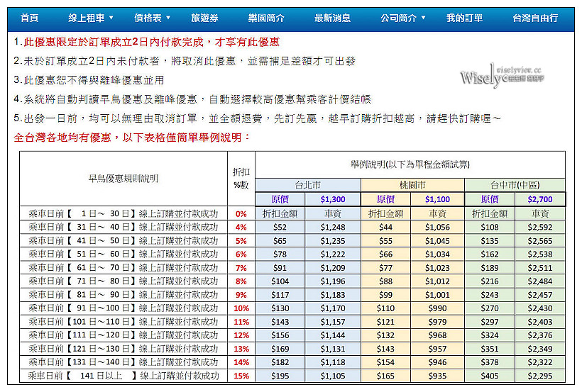
Task: Expand the 價格表 dropdown arrow
Action: (168, 18)
